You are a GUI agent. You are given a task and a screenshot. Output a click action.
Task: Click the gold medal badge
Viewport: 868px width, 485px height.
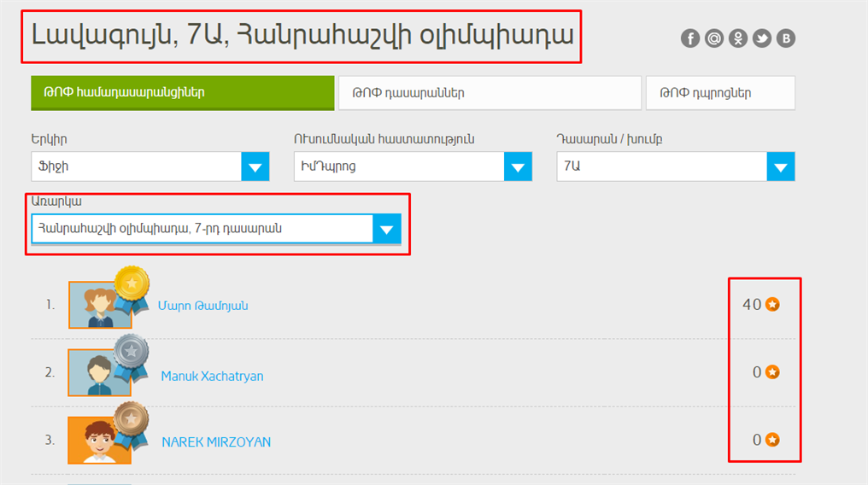pyautogui.click(x=132, y=289)
